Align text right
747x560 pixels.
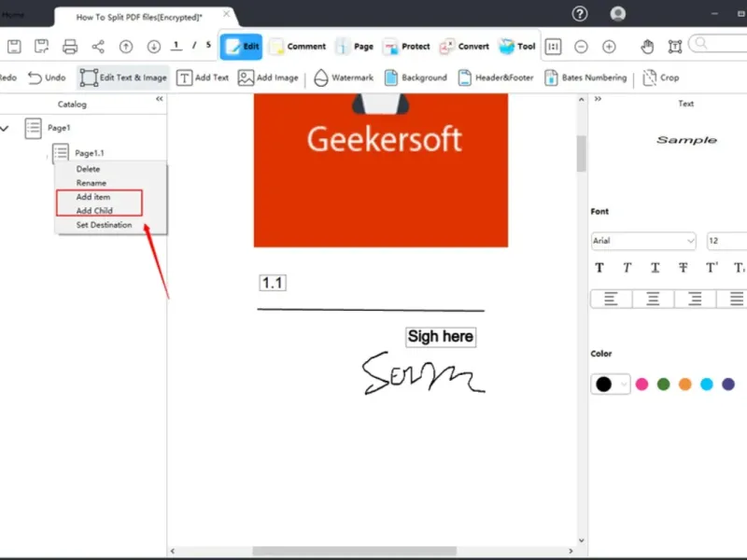tap(695, 299)
